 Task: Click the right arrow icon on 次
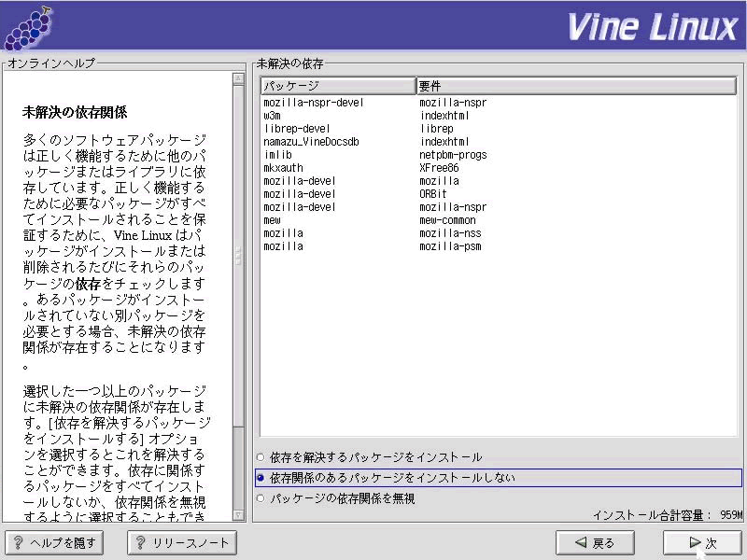coord(695,542)
